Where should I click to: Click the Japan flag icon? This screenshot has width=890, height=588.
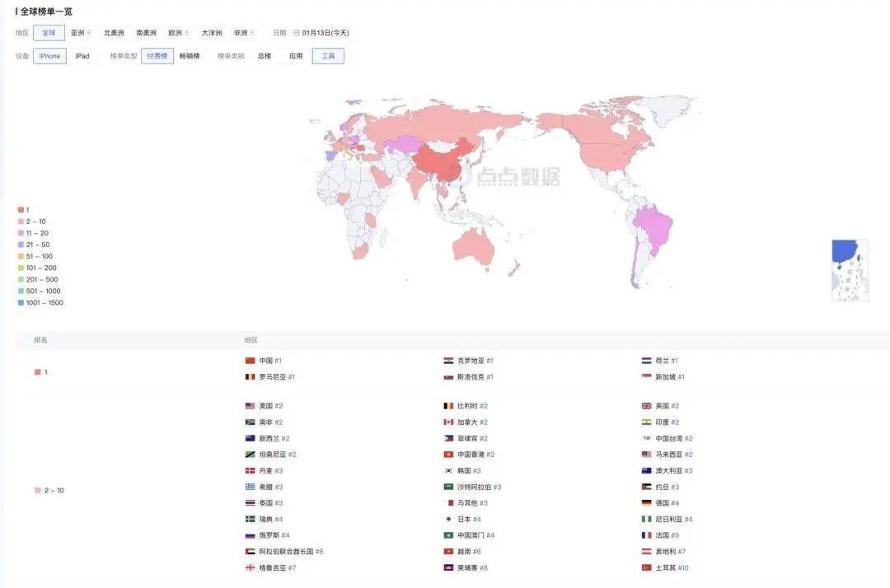click(449, 520)
